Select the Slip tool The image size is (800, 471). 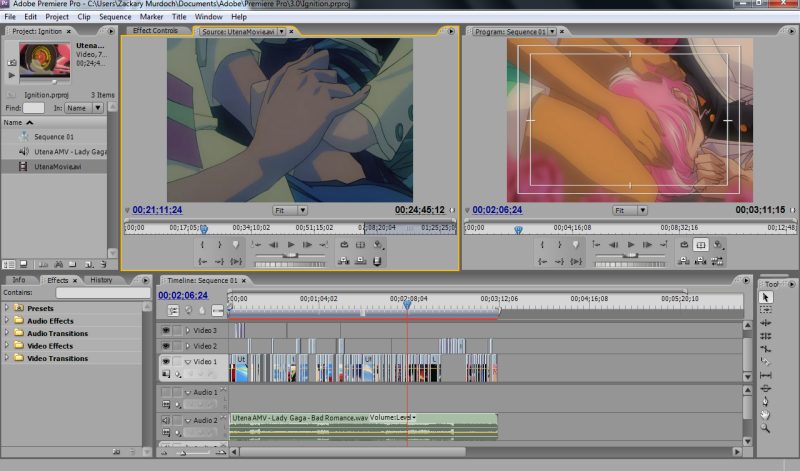765,375
